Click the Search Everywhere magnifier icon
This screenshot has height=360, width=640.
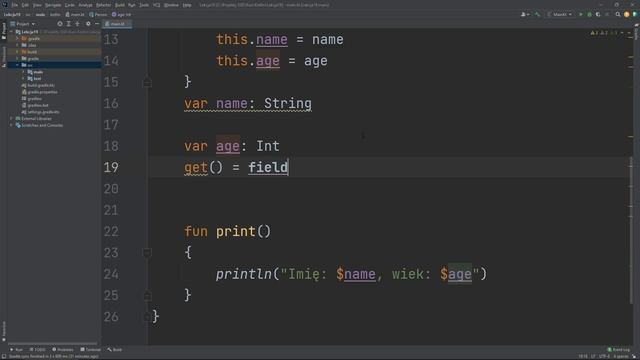point(618,15)
